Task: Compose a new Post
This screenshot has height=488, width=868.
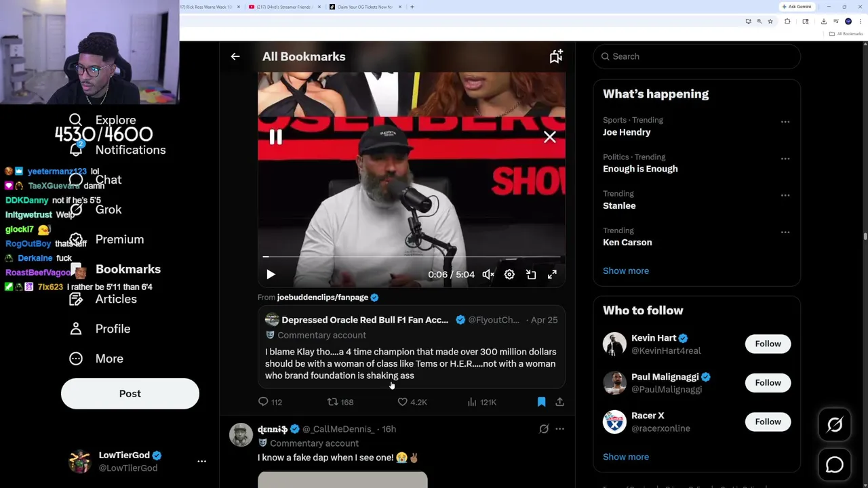Action: pyautogui.click(x=130, y=394)
